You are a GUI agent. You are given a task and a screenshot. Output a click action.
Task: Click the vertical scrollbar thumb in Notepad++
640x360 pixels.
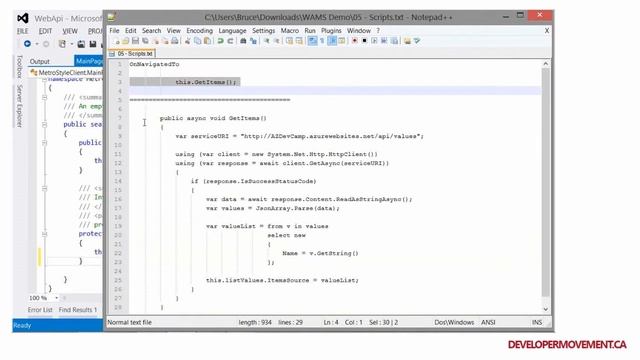(x=546, y=182)
